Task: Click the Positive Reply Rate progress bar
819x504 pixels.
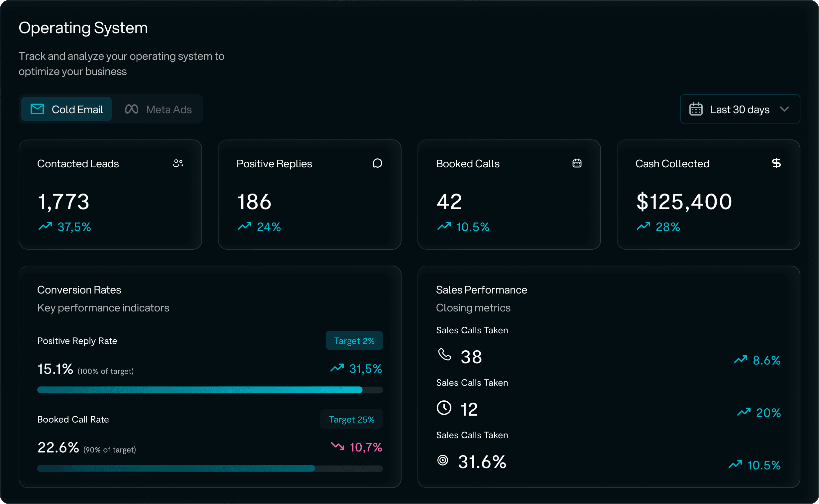Action: click(209, 389)
